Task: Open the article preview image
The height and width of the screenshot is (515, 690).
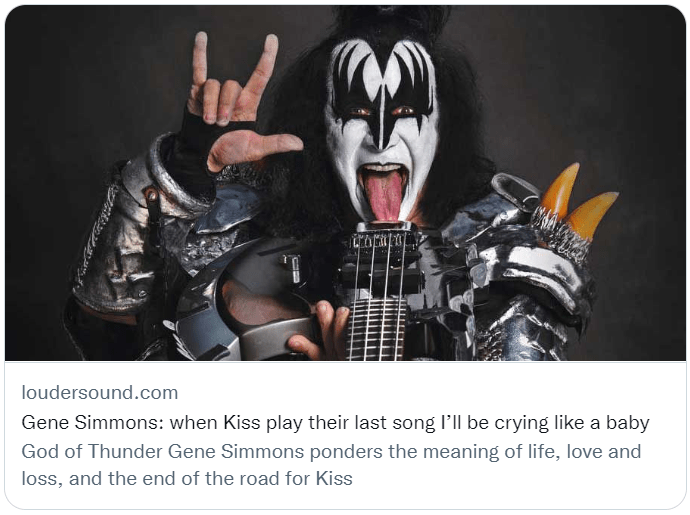Action: 345,183
